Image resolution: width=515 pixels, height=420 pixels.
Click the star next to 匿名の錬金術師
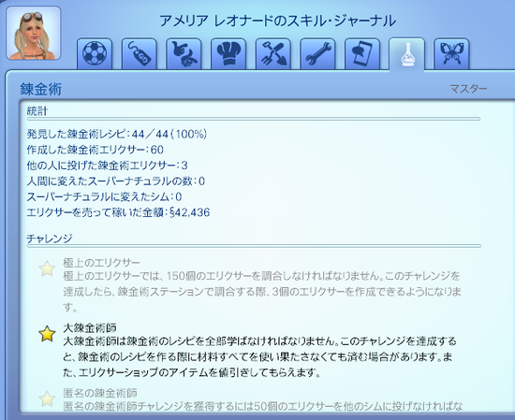coord(47,398)
